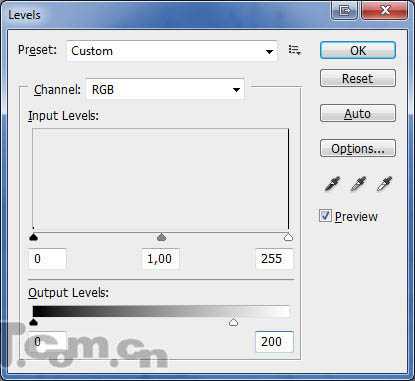
Task: Click the input black point slider handle
Action: click(33, 237)
